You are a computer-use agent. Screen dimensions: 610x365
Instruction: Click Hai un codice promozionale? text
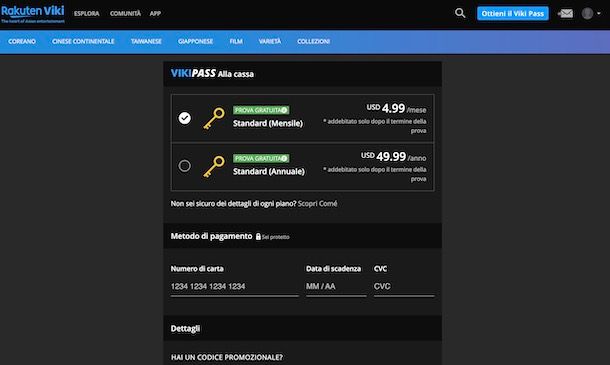[226, 357]
